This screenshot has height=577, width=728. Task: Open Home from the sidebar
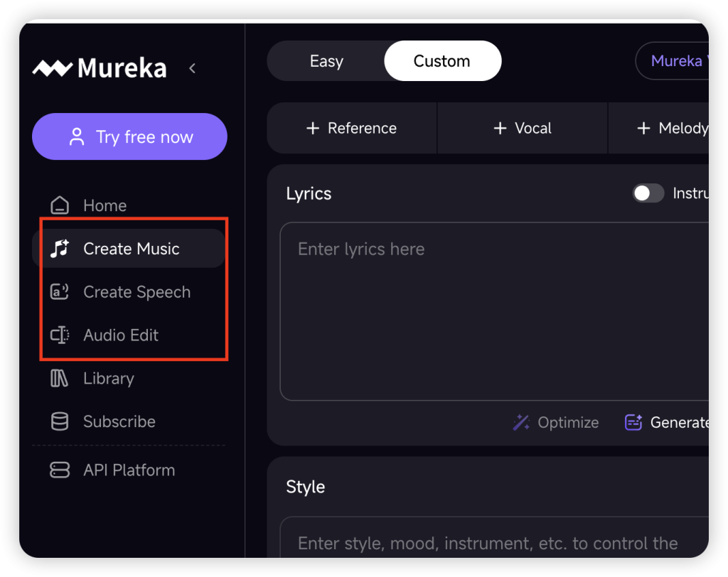click(105, 205)
